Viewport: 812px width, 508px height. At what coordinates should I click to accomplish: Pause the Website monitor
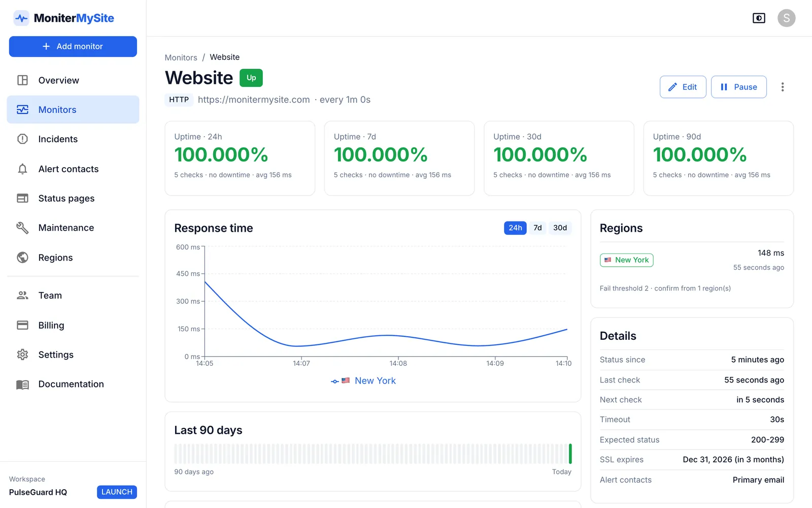point(738,87)
